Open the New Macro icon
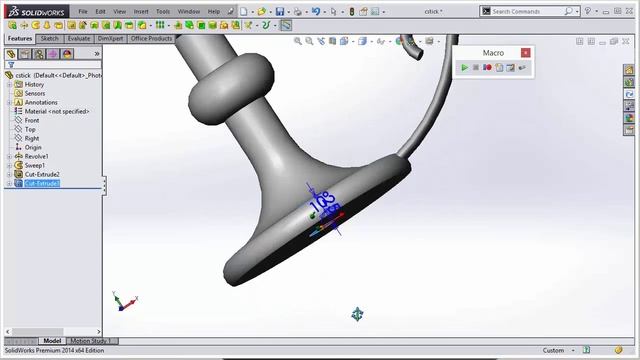This screenshot has height=360, width=640. 499,67
